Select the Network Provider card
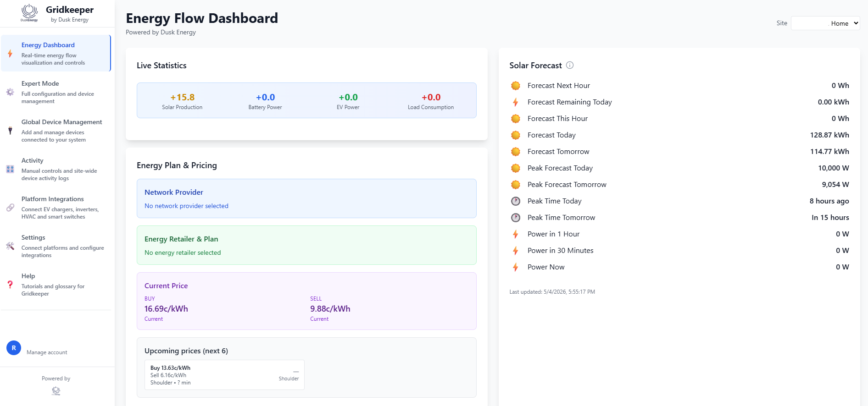 306,198
